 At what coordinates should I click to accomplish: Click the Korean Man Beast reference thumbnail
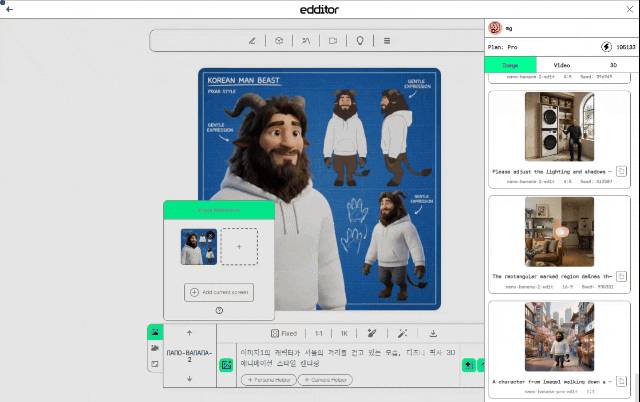click(199, 247)
